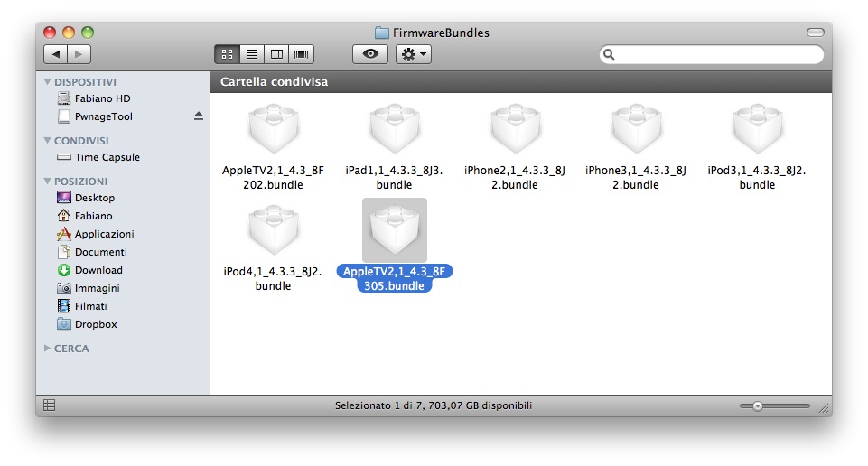868x466 pixels.
Task: Switch to list view mode
Action: click(x=252, y=54)
